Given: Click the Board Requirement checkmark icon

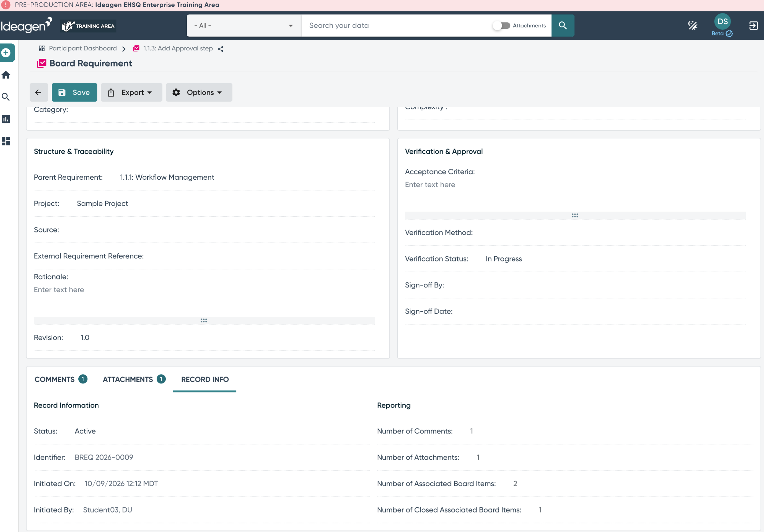Looking at the screenshot, I should pos(42,63).
